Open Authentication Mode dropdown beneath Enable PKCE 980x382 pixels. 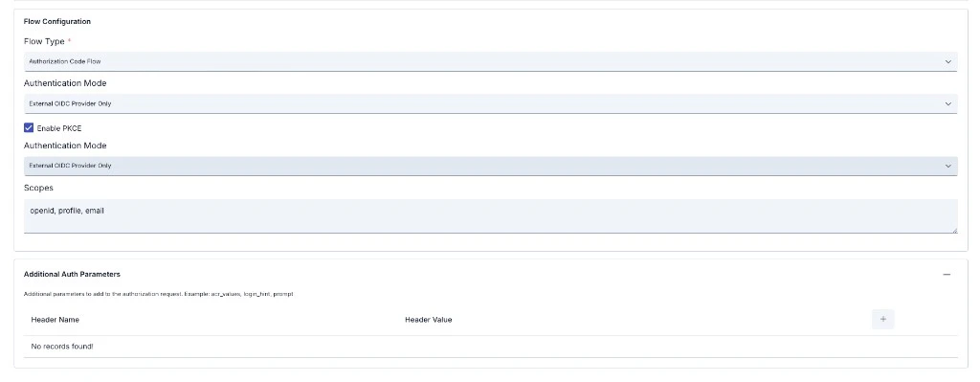[490, 166]
